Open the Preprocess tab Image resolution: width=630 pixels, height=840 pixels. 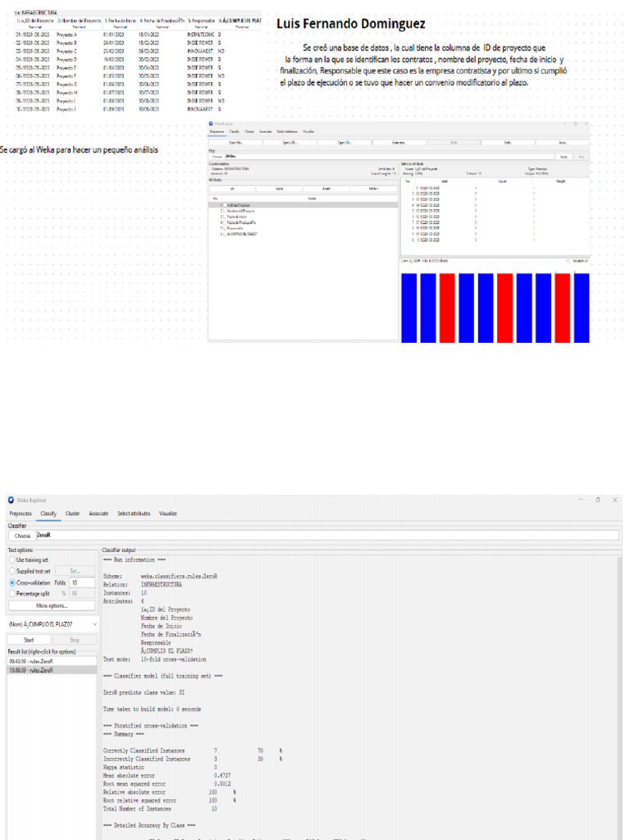(21, 514)
